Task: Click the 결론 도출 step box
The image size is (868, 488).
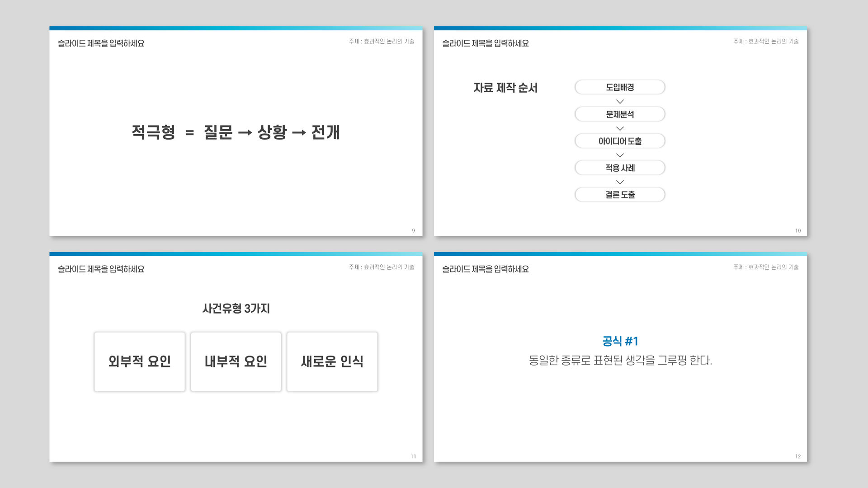Action: pyautogui.click(x=620, y=195)
